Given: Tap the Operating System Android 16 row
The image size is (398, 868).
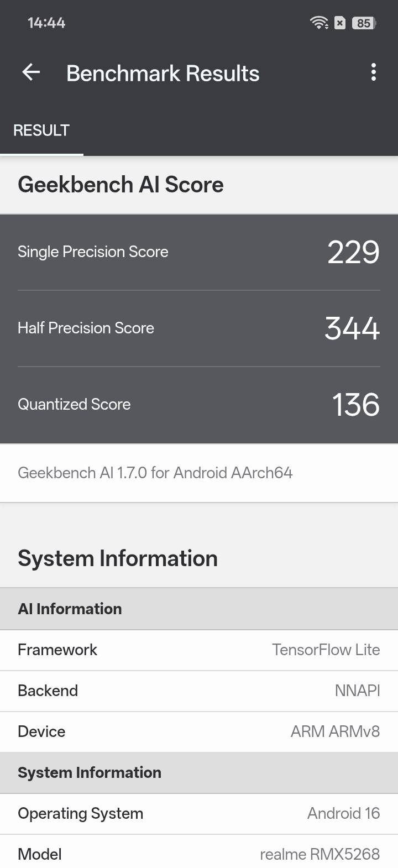Looking at the screenshot, I should coord(199,814).
